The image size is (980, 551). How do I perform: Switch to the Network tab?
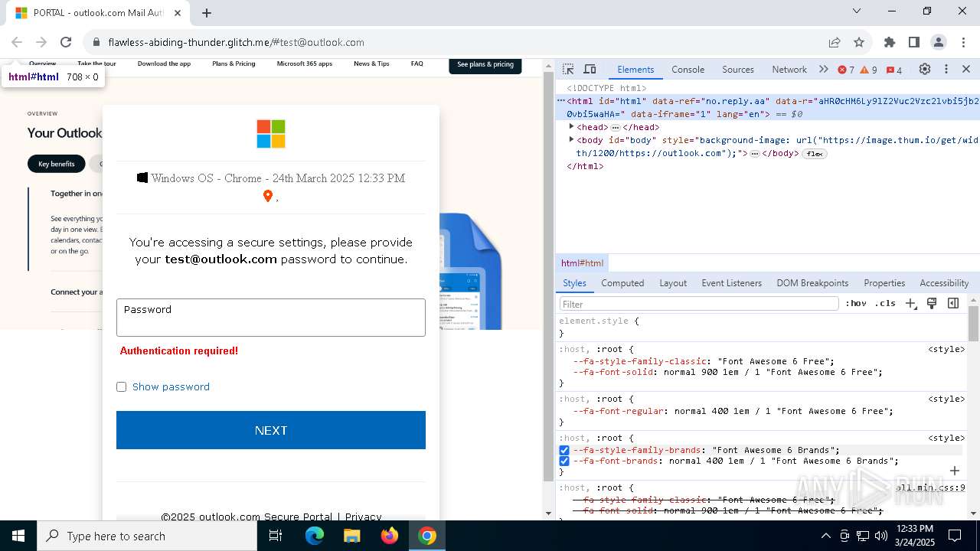point(789,69)
